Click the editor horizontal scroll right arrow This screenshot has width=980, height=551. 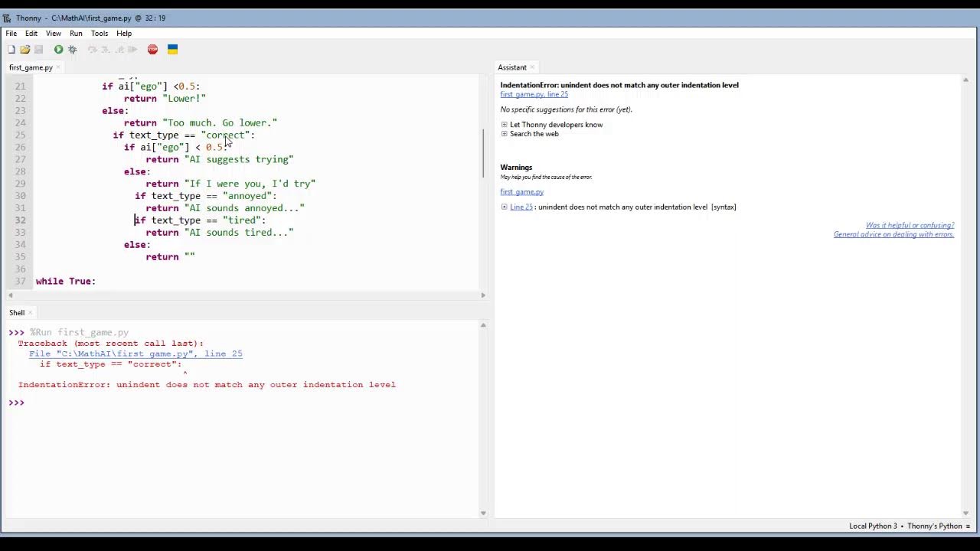click(482, 295)
